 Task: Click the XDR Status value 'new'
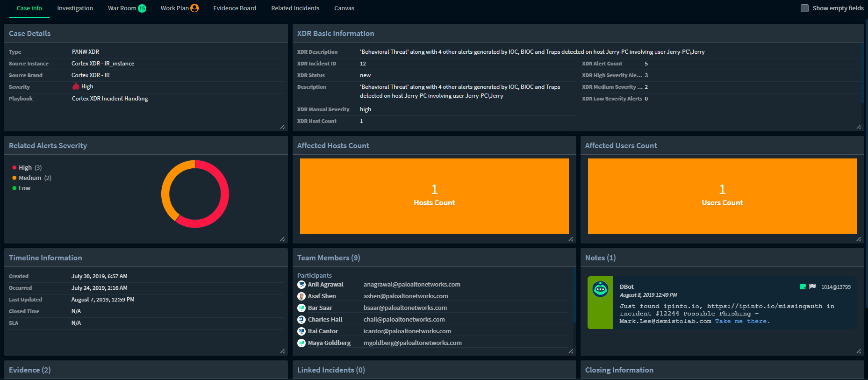(365, 75)
